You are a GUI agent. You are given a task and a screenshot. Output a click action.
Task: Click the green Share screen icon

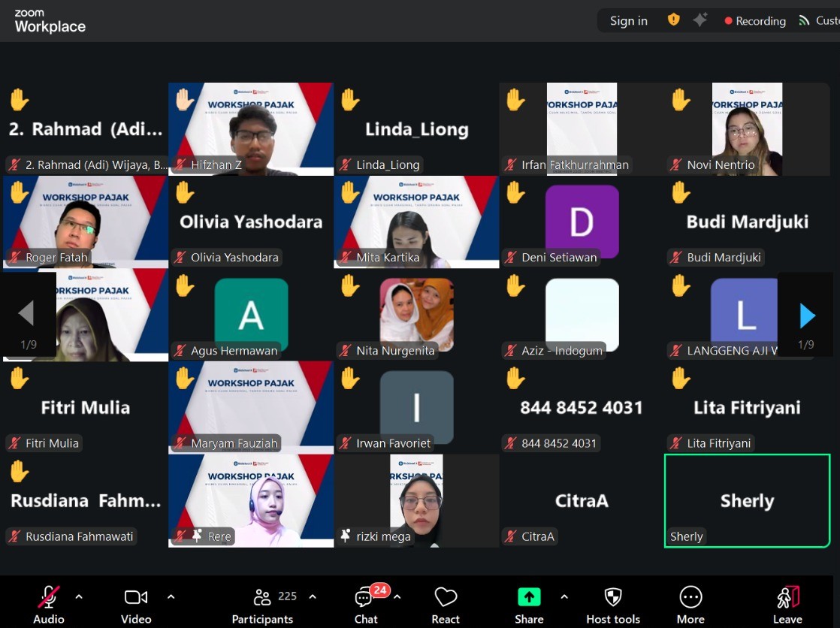click(x=529, y=597)
